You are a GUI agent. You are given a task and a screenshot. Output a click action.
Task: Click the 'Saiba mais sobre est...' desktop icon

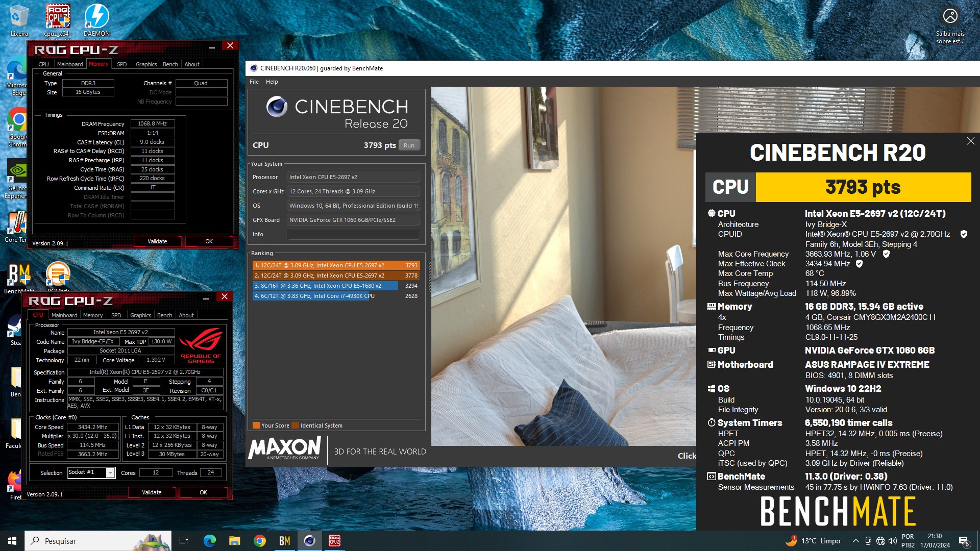point(950,26)
